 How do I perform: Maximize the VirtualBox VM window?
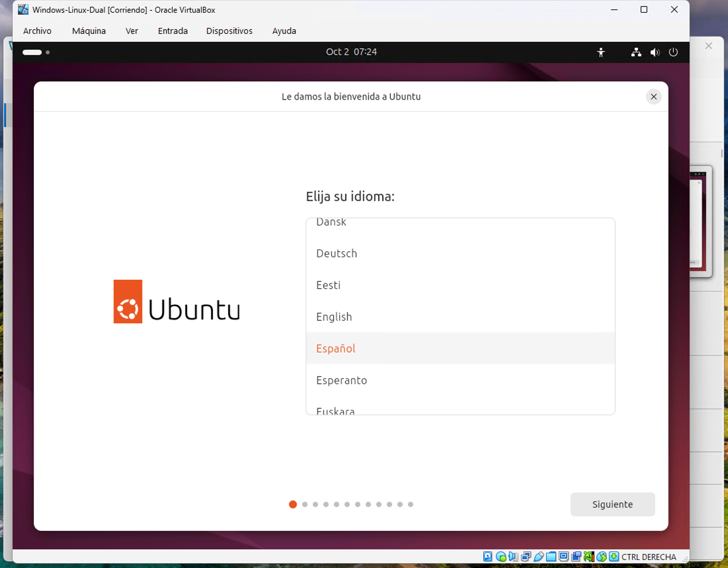tap(644, 10)
